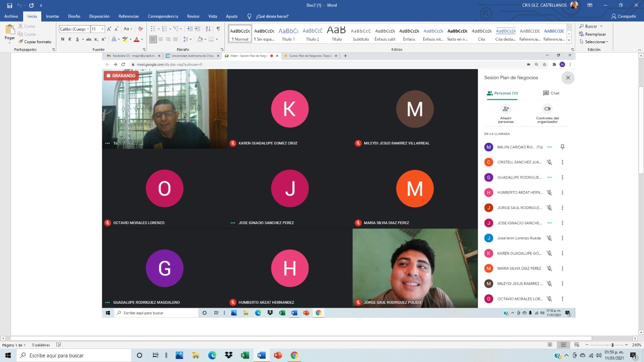The image size is (644, 362).
Task: Click Copiar formato format painter
Action: 35,42
